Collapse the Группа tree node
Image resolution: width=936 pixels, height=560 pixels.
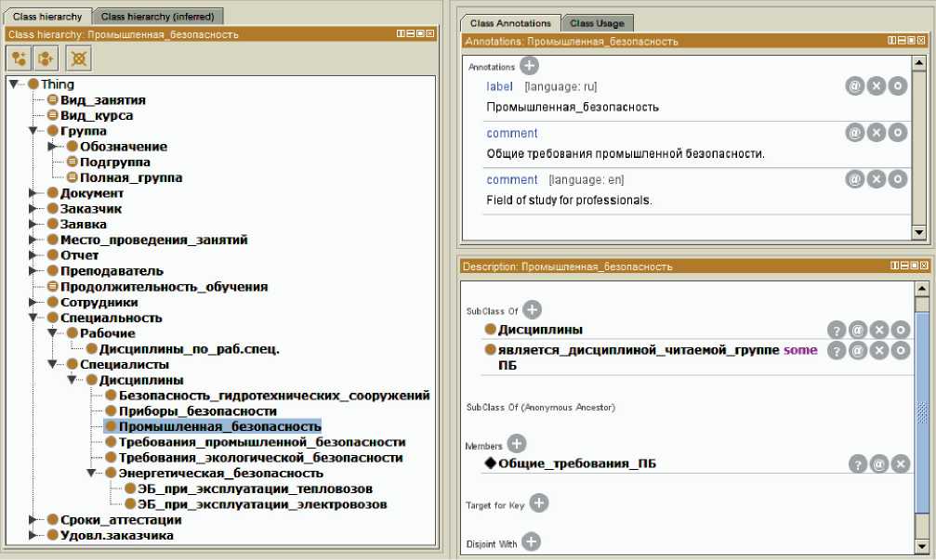pyautogui.click(x=34, y=131)
